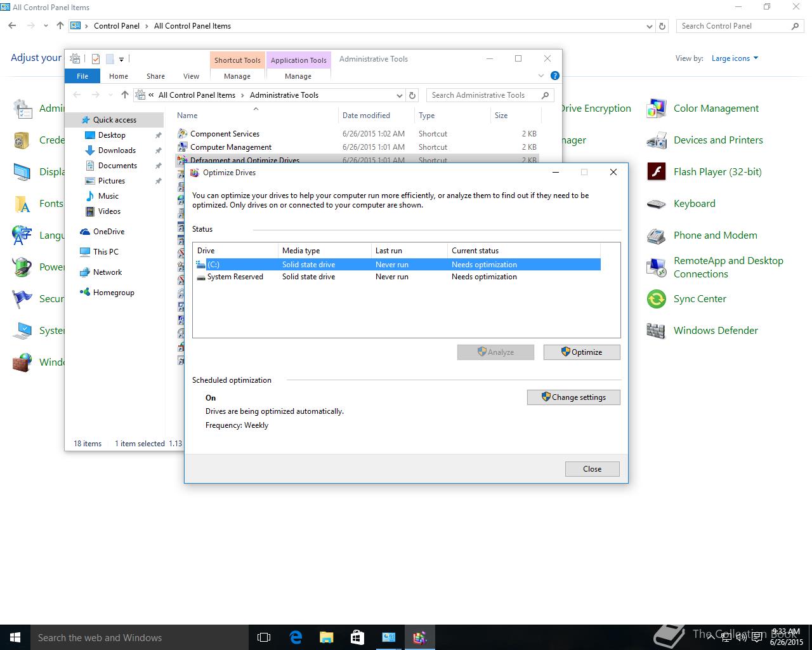
Task: Select the Downloads icon in navigation pane
Action: tap(89, 150)
